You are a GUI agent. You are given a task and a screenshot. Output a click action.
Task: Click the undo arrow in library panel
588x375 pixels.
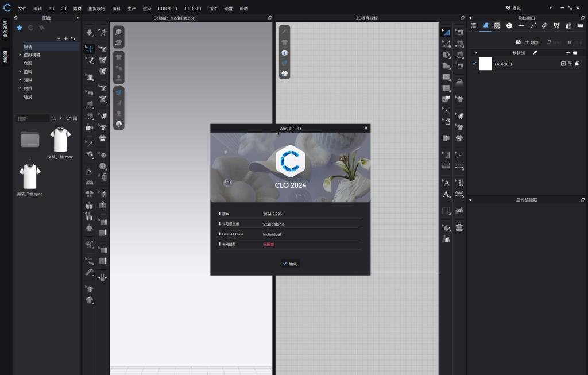(x=73, y=38)
